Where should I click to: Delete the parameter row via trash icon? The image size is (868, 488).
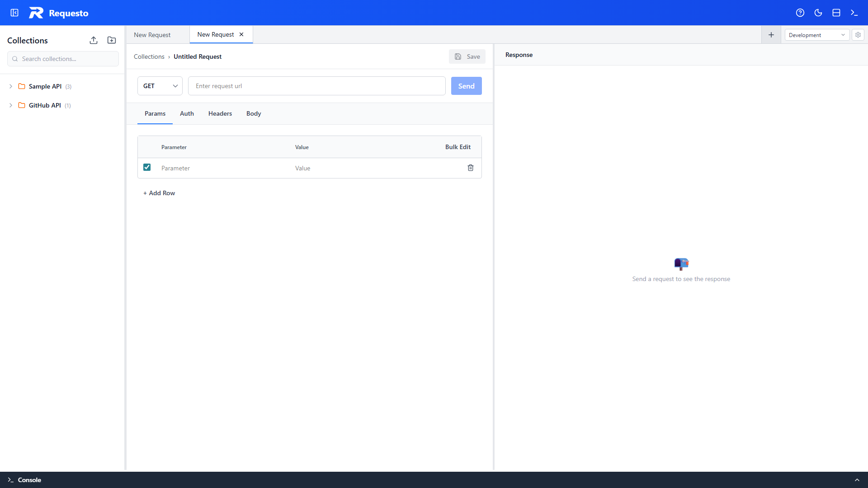471,168
